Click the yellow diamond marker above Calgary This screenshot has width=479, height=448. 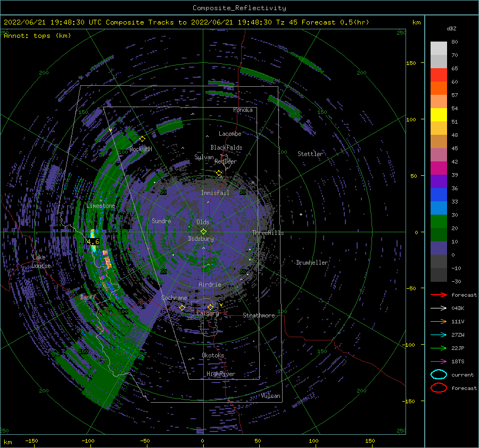click(x=210, y=307)
